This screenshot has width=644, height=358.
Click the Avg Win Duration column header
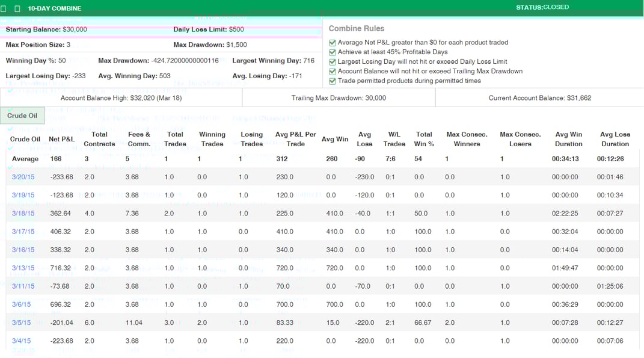click(568, 139)
